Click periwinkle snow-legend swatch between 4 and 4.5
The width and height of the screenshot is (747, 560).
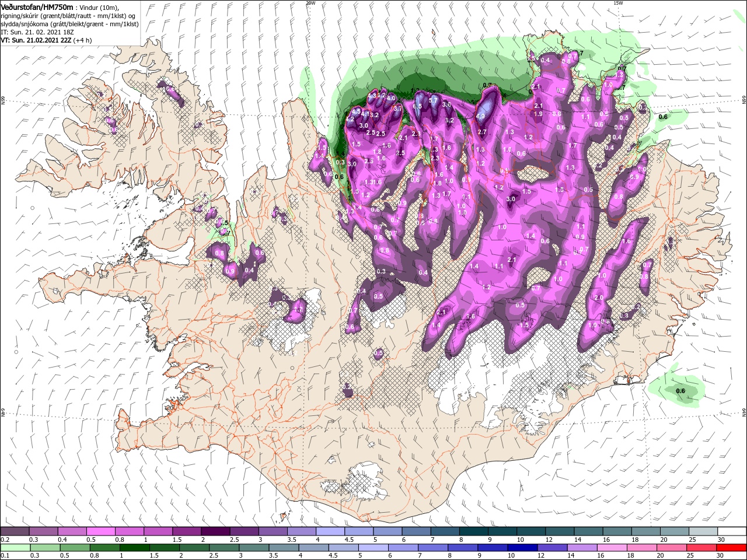pos(330,531)
